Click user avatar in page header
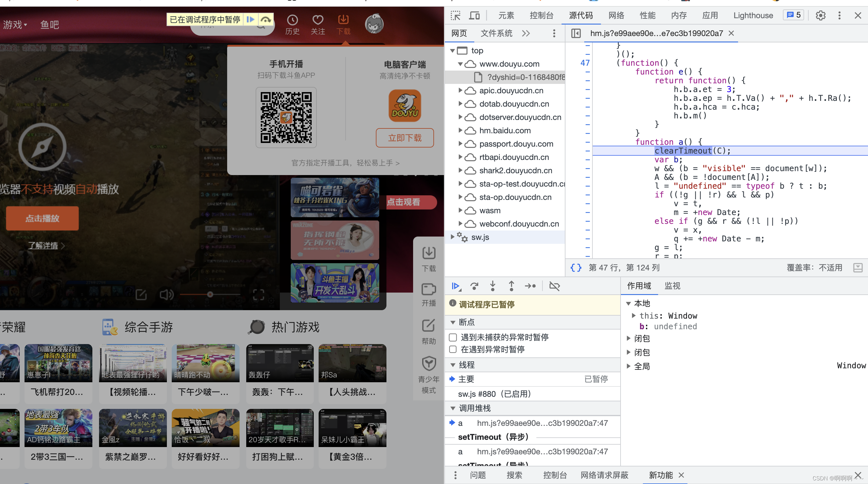 (x=374, y=24)
